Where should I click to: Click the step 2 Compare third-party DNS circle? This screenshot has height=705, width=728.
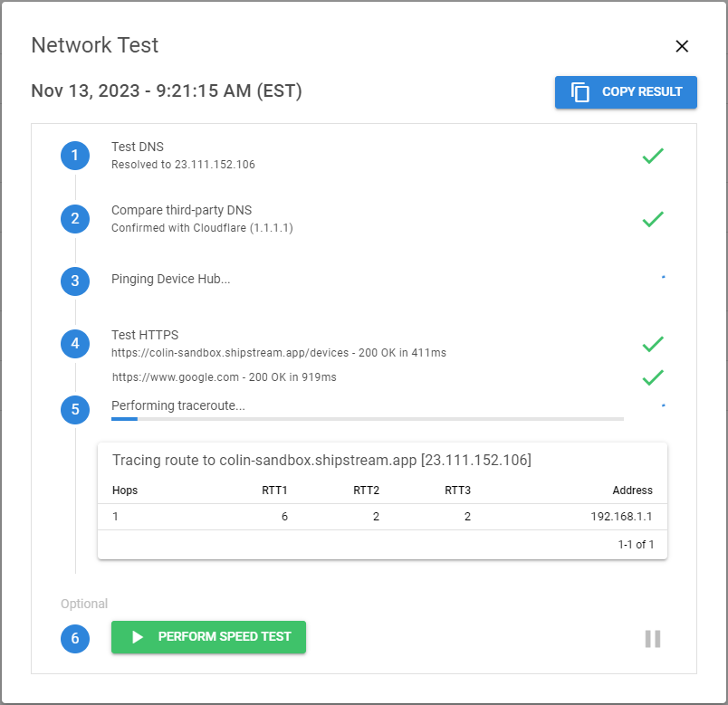(x=75, y=218)
